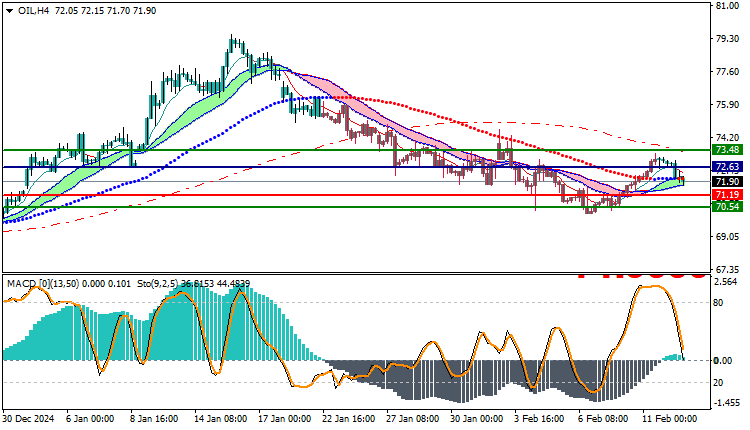Select the 8 Jan 16:00 time label
The width and height of the screenshot is (750, 430).
154,419
